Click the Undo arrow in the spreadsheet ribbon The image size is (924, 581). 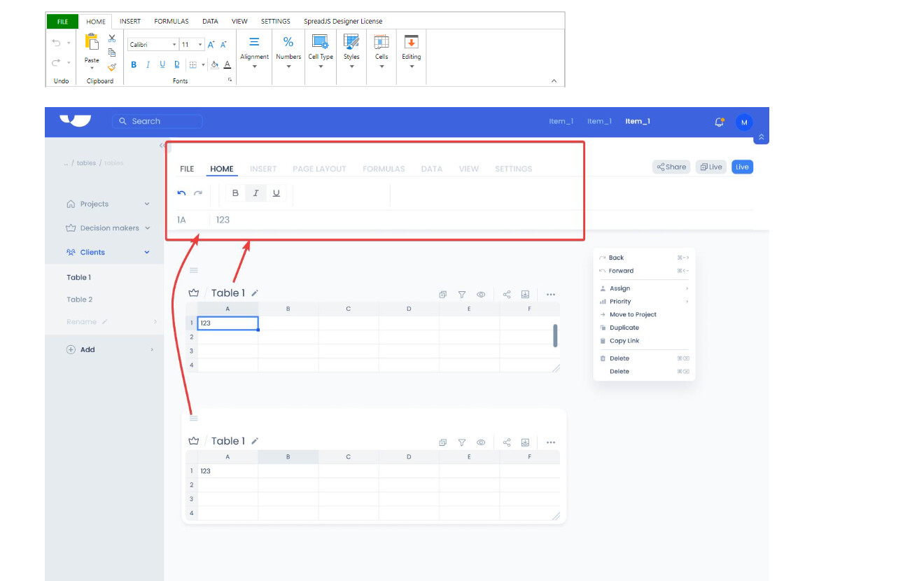56,43
